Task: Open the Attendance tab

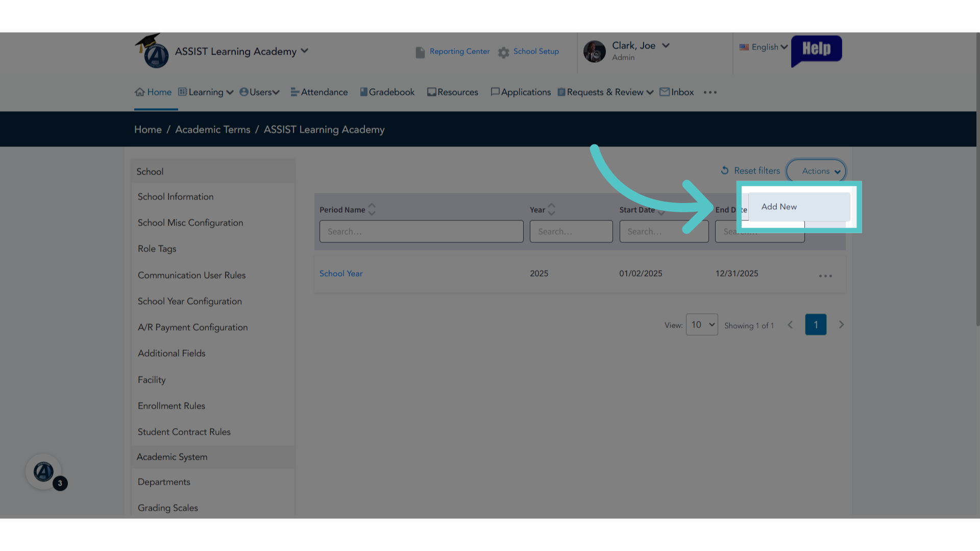Action: point(319,92)
